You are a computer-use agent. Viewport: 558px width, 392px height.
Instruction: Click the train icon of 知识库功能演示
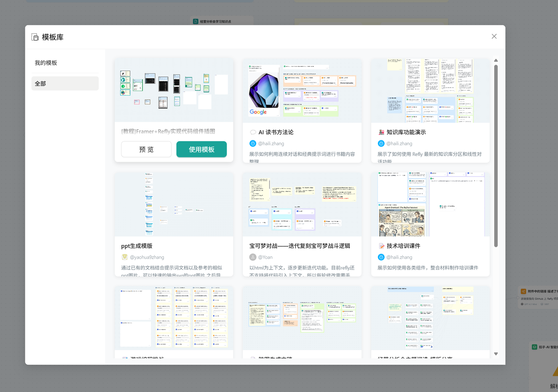381,133
